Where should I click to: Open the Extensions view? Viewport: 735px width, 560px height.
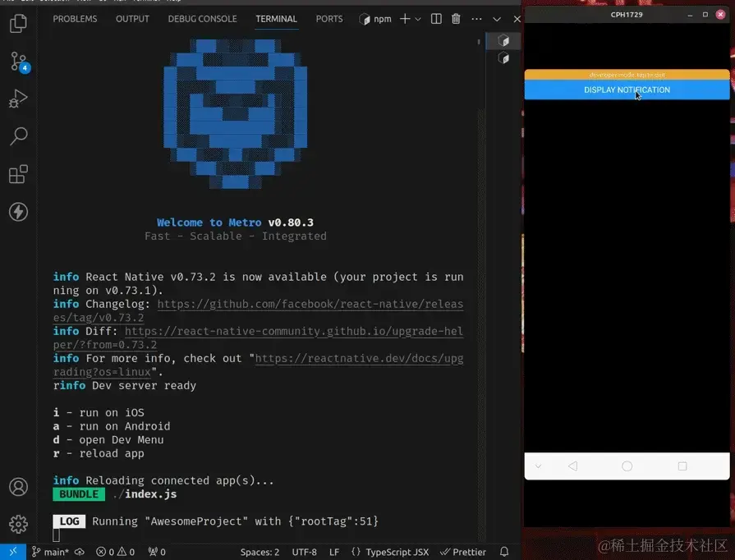click(18, 174)
